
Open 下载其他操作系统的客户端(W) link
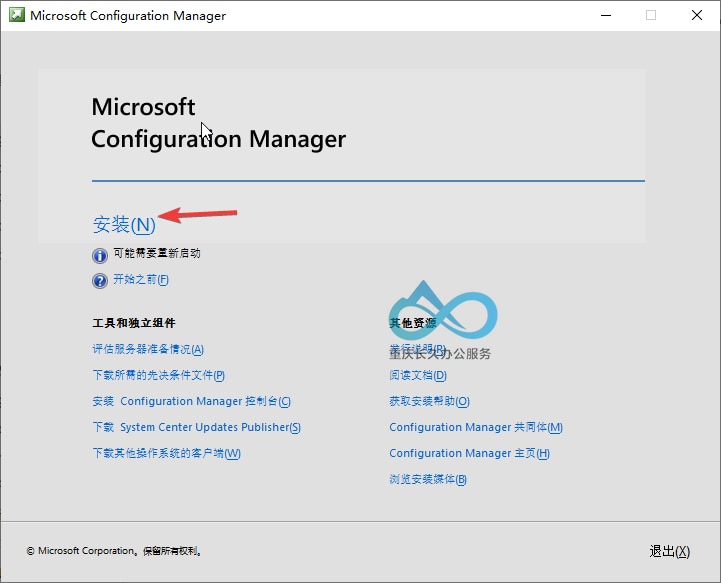pyautogui.click(x=166, y=453)
